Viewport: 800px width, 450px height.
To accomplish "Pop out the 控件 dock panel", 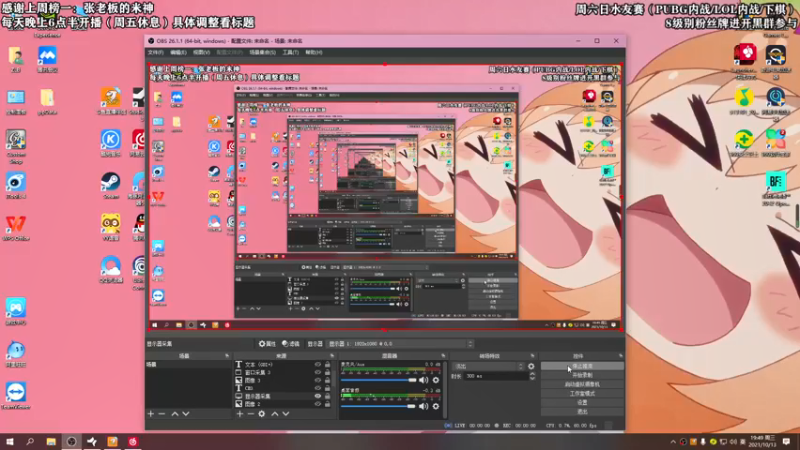I will coord(620,356).
